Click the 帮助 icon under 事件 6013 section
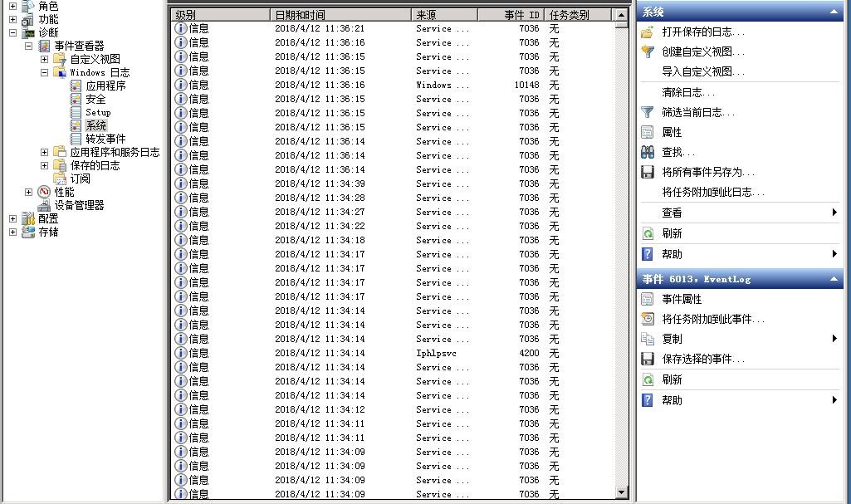 [x=647, y=400]
